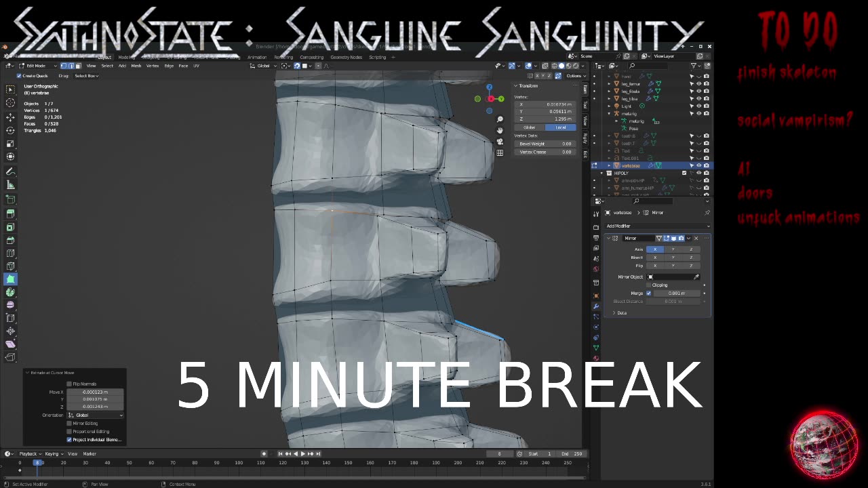Toggle Project Individual Elements checkbox

(x=69, y=439)
